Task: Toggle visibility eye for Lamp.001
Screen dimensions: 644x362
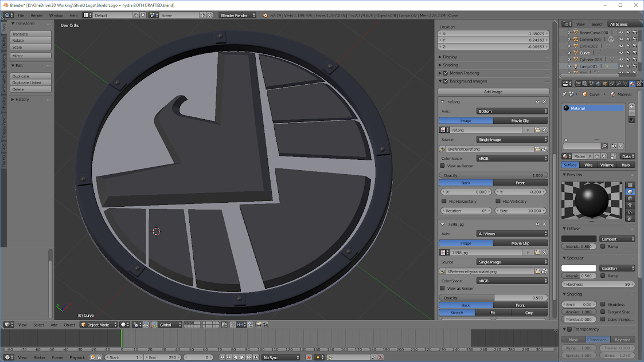Action: (621, 66)
